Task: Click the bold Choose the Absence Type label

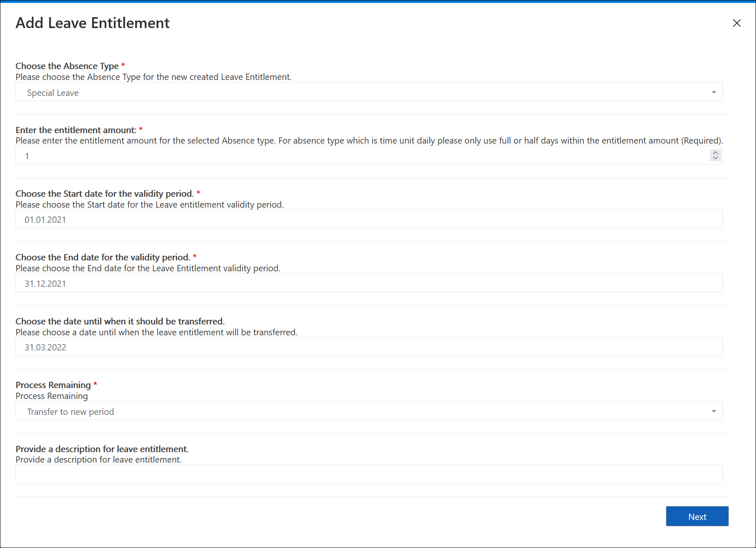Action: click(x=67, y=66)
